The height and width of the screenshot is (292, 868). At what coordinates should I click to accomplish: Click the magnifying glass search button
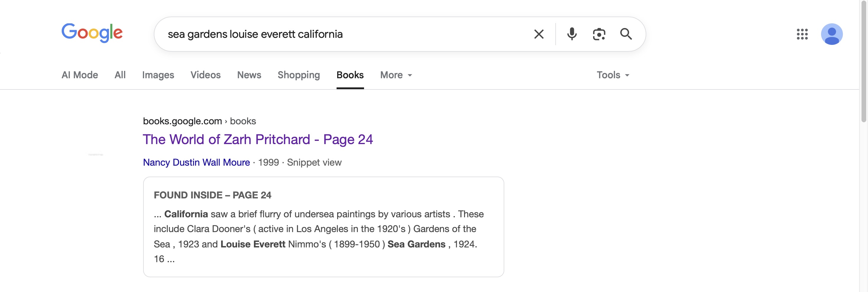pyautogui.click(x=626, y=34)
